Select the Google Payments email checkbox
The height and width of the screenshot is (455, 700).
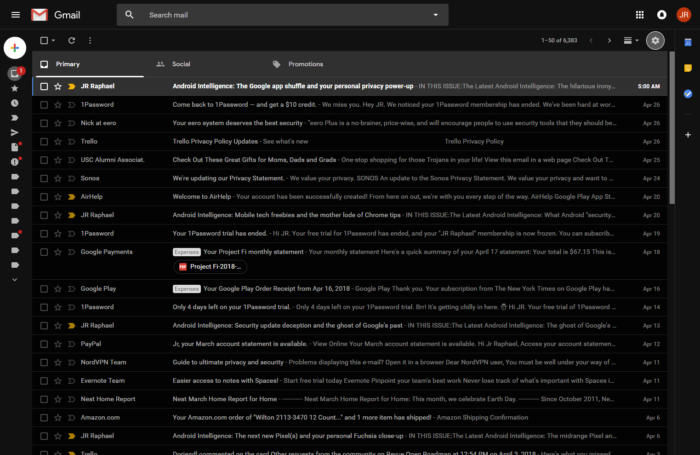click(44, 252)
